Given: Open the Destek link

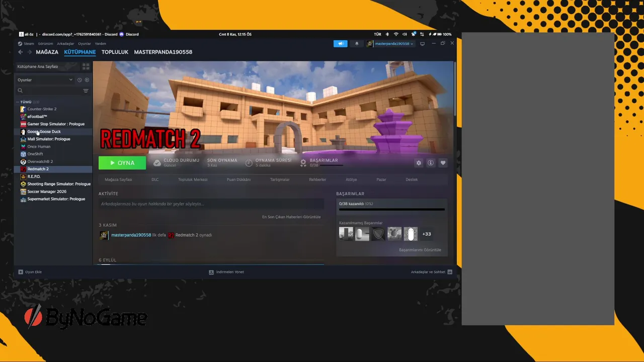Looking at the screenshot, I should tap(412, 179).
